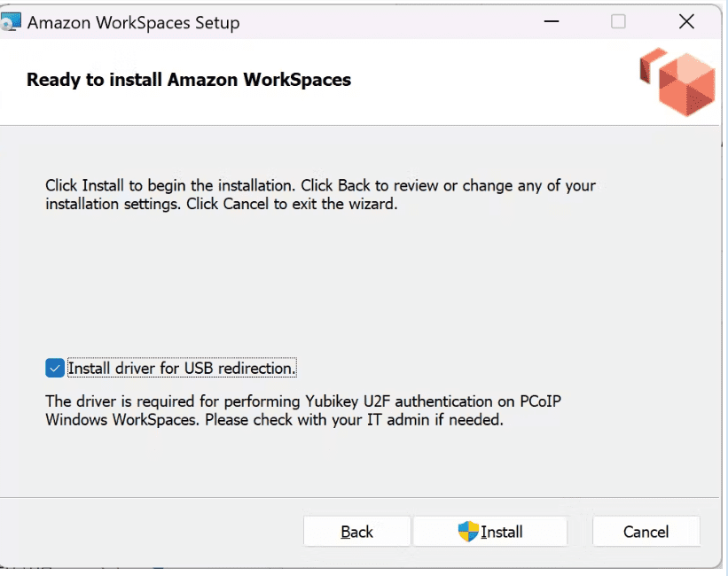728x576 pixels.
Task: Cancel the WorkSpaces installation
Action: 646,531
